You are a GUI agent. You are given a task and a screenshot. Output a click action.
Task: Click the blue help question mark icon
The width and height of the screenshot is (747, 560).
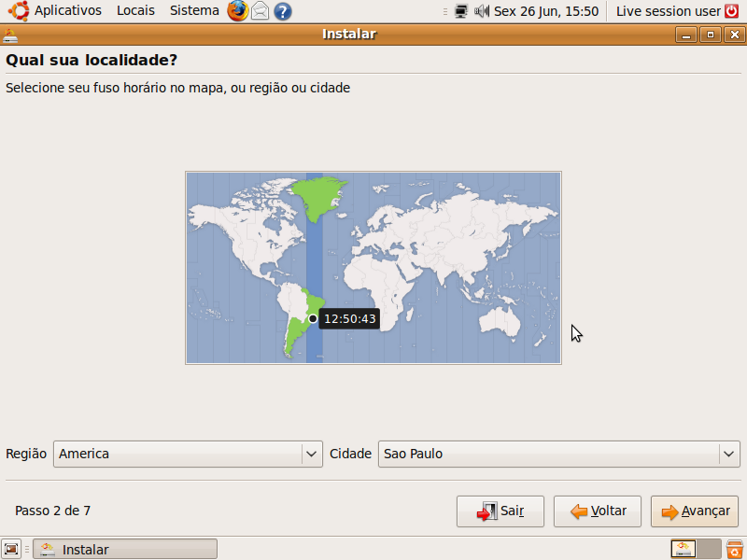(x=282, y=11)
